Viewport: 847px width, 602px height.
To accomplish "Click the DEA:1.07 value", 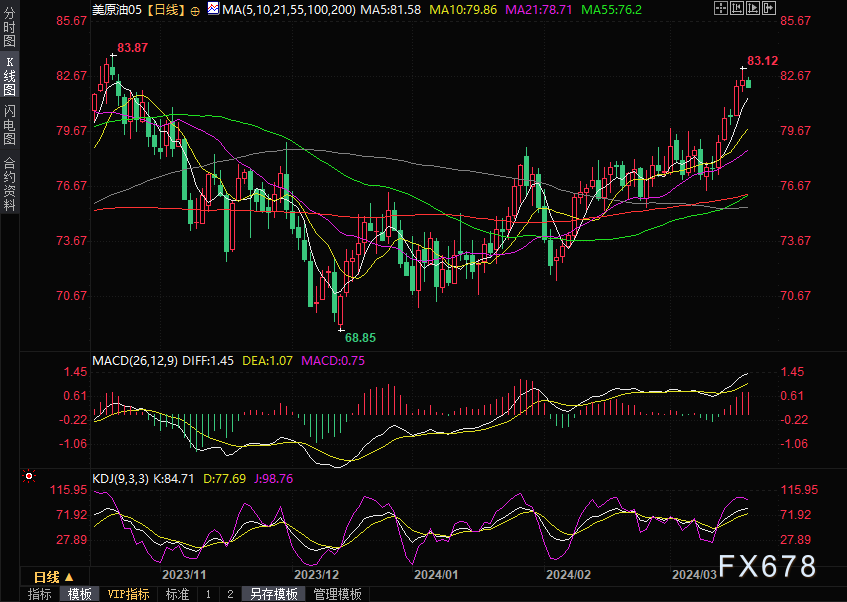I will point(267,360).
